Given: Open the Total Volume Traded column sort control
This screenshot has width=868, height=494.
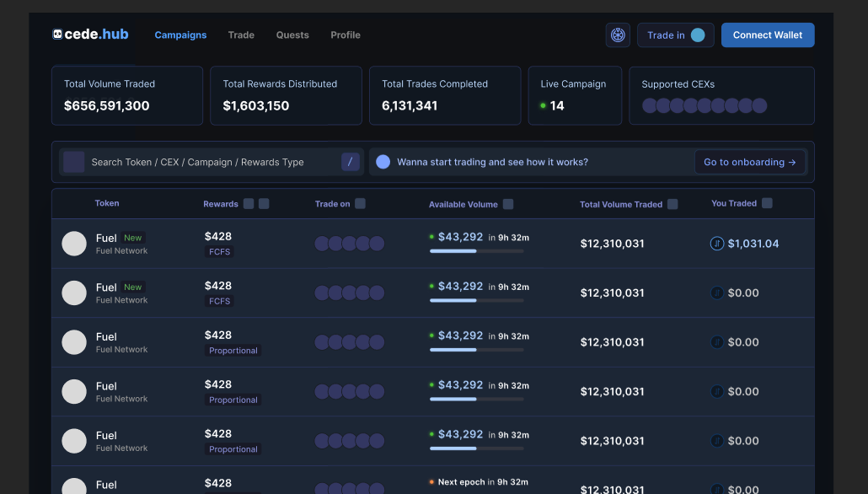Looking at the screenshot, I should tap(672, 204).
